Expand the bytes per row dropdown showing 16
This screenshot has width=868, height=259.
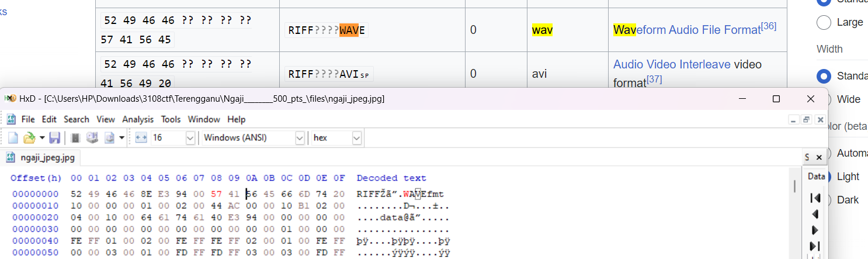click(190, 138)
